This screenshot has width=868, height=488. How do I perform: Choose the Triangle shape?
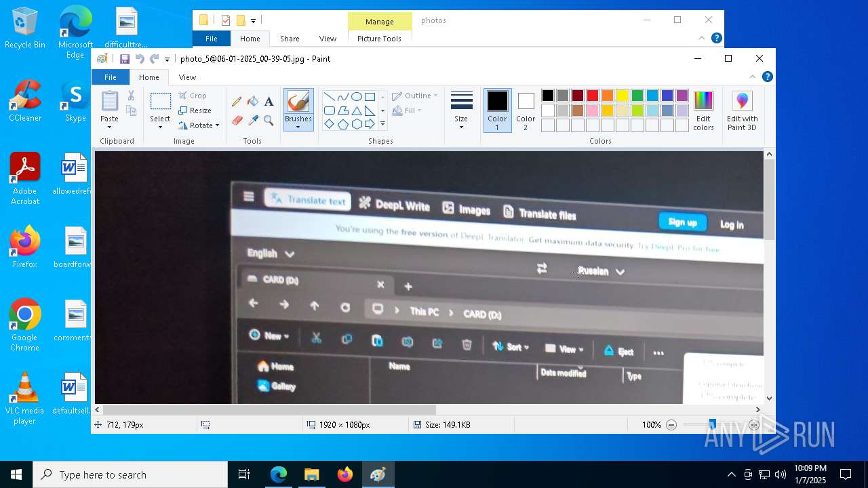pyautogui.click(x=356, y=110)
